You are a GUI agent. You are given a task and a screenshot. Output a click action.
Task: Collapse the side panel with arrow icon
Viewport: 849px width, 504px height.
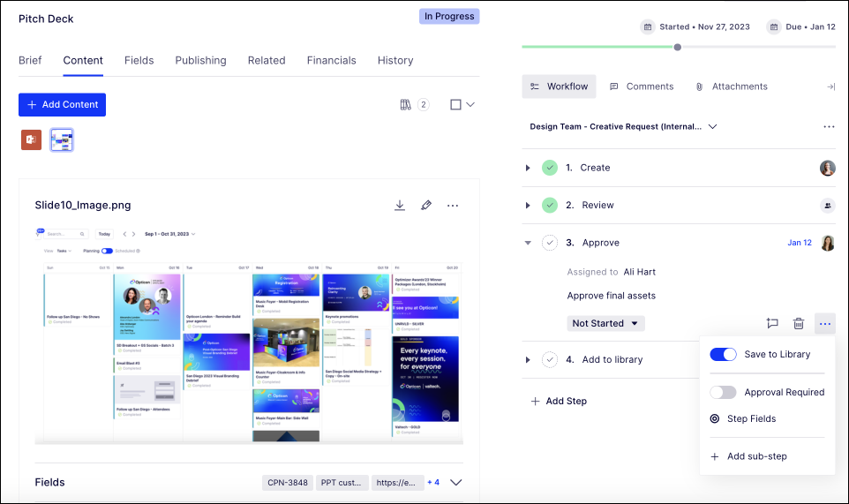pos(830,87)
